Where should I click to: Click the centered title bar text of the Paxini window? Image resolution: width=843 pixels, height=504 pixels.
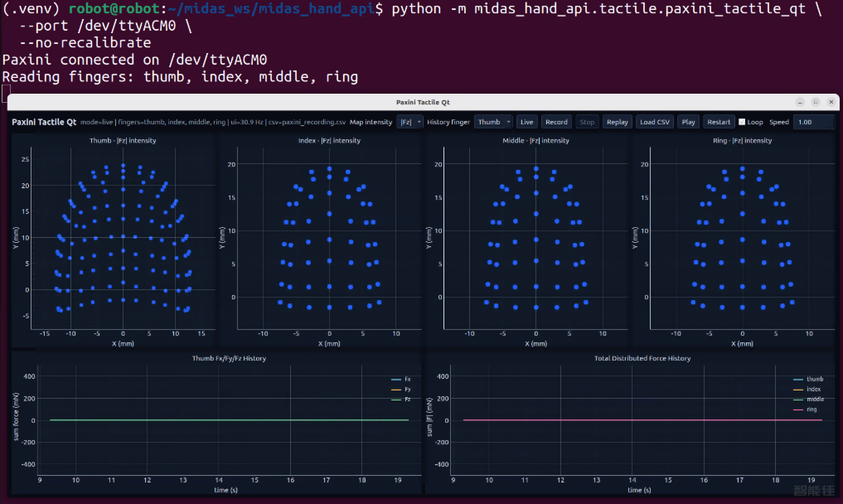click(423, 102)
